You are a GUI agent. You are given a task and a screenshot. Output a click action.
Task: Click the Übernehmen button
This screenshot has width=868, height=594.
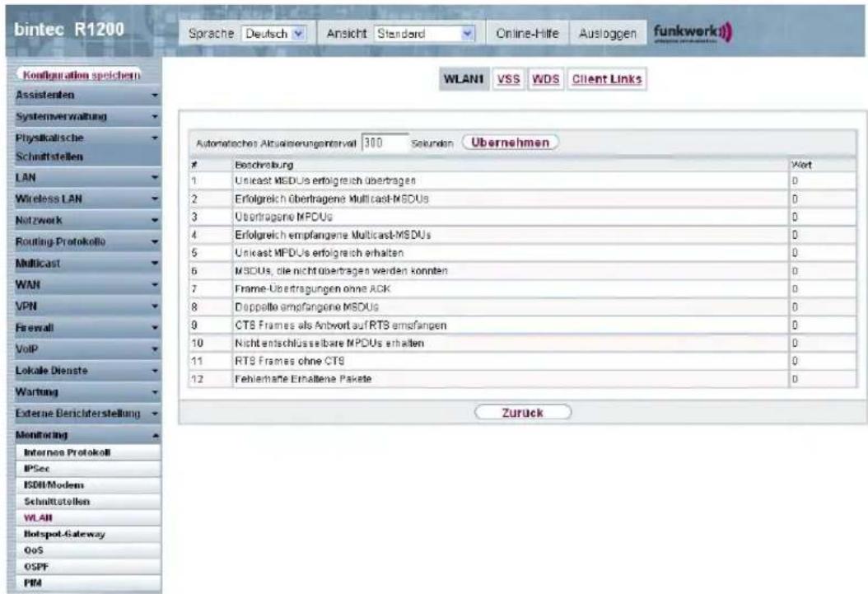pyautogui.click(x=510, y=143)
